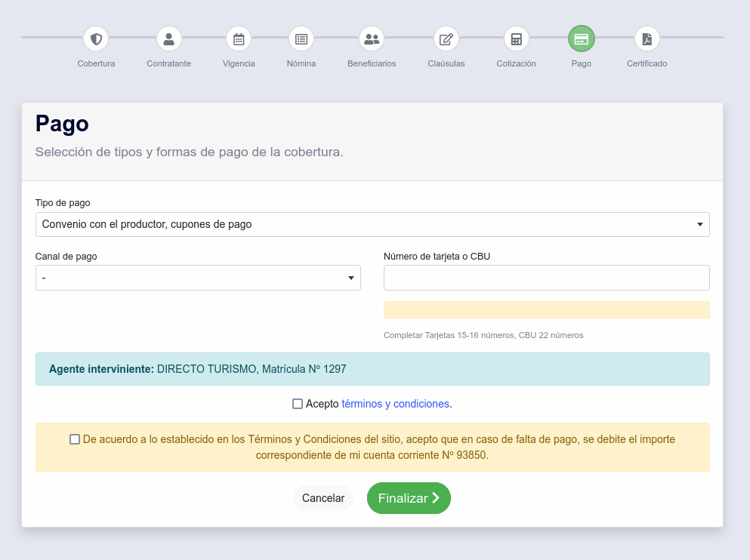Check the Acepto términos y condiciones box

pos(298,404)
